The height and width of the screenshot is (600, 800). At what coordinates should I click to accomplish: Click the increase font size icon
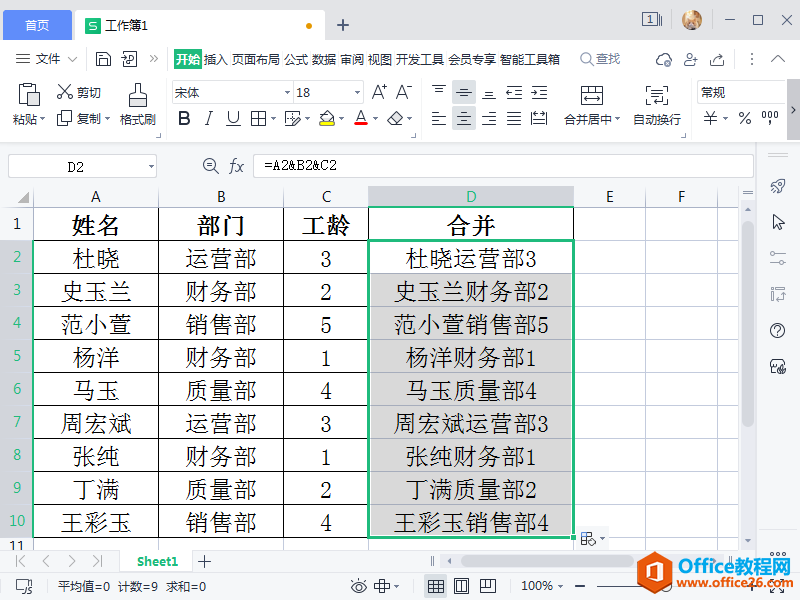coord(379,92)
